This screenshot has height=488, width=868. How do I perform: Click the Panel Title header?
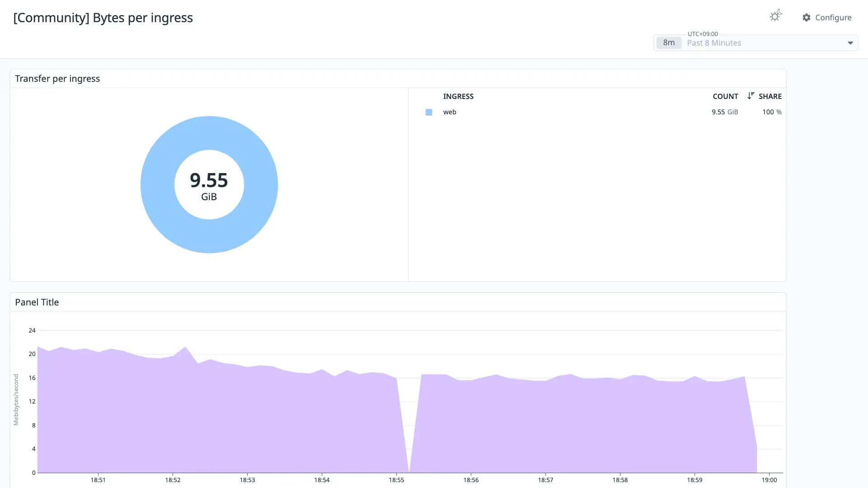[x=37, y=302]
